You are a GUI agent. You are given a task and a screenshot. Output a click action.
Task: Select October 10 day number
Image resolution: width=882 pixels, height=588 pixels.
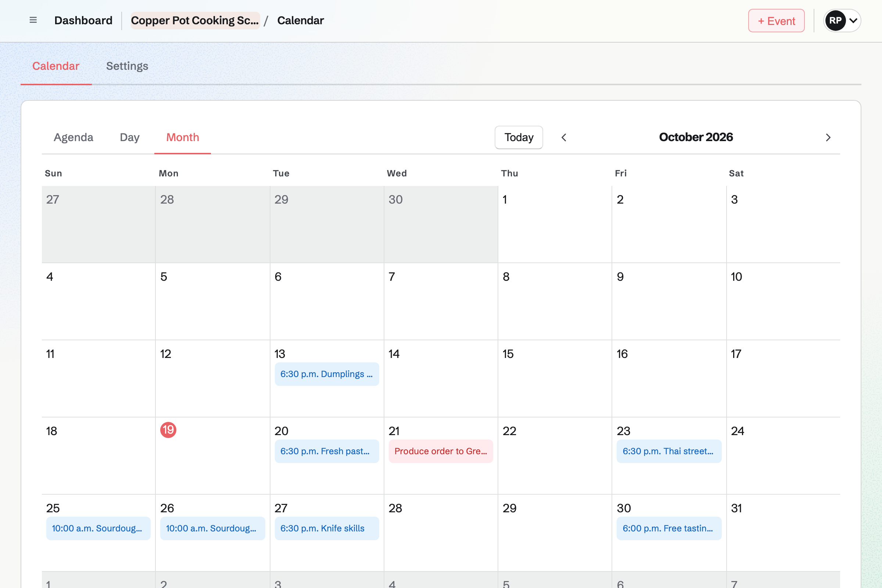click(736, 277)
